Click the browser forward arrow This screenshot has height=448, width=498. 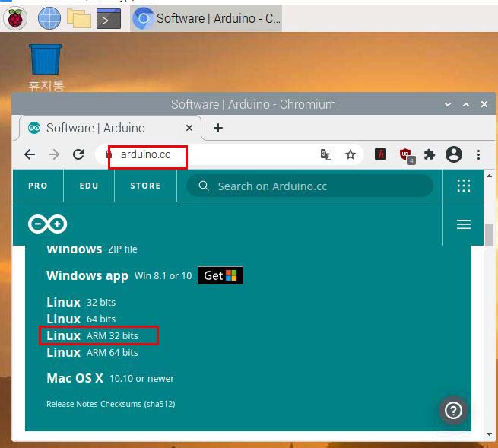pyautogui.click(x=54, y=154)
